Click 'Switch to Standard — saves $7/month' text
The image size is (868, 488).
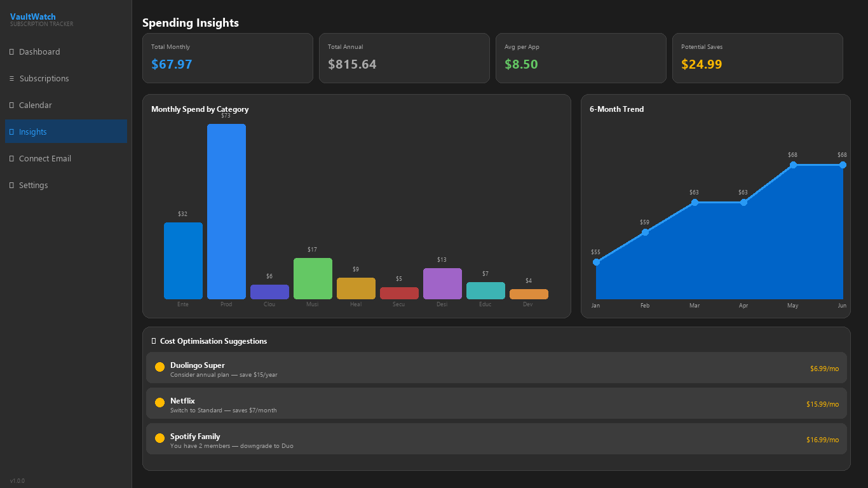pos(224,410)
